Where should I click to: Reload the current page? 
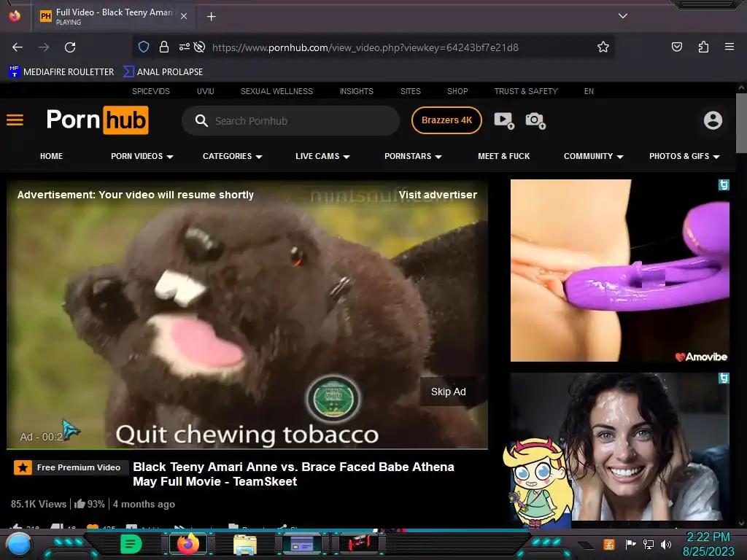point(70,47)
